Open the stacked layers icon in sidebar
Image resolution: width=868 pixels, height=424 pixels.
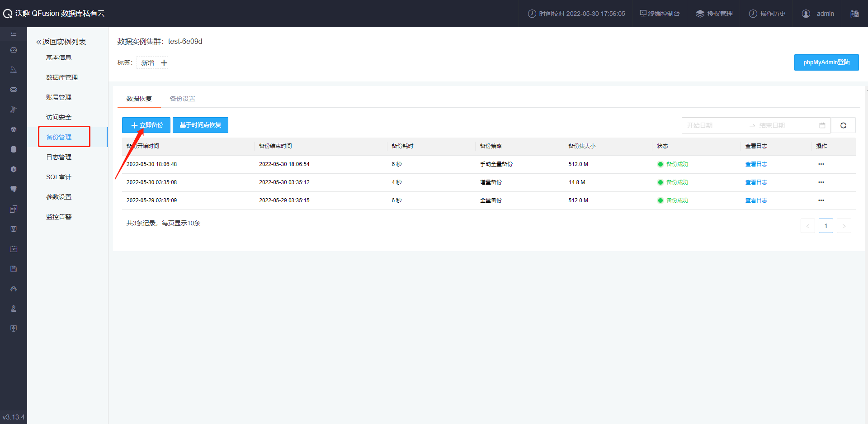pyautogui.click(x=14, y=129)
